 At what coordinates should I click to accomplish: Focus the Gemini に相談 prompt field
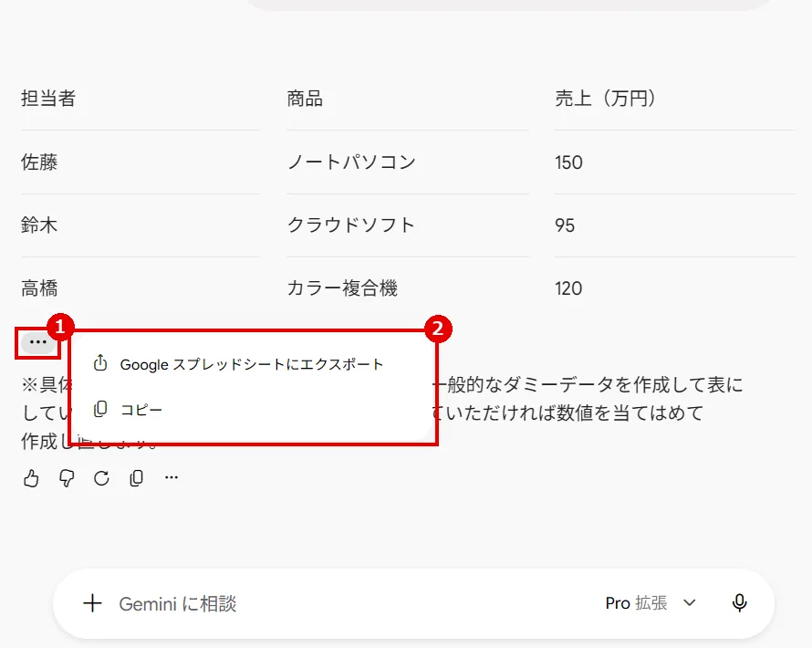178,604
